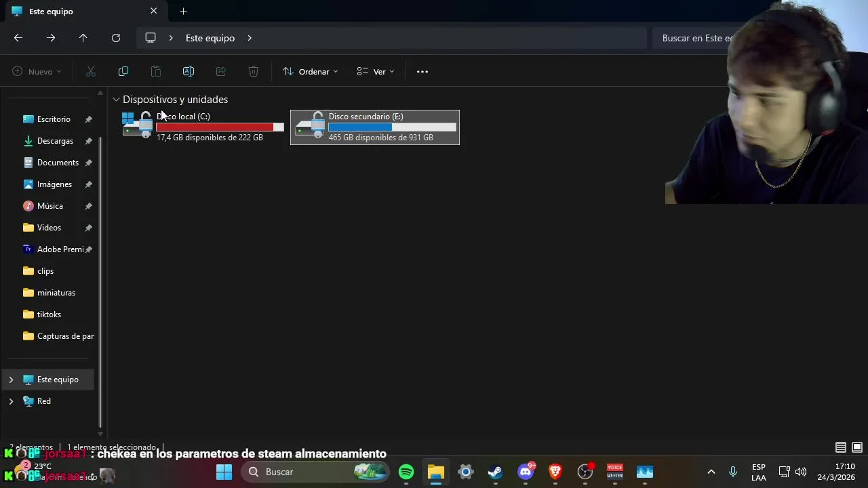The height and width of the screenshot is (488, 868).
Task: Click chevron before Este equipo in address bar
Action: (x=171, y=38)
